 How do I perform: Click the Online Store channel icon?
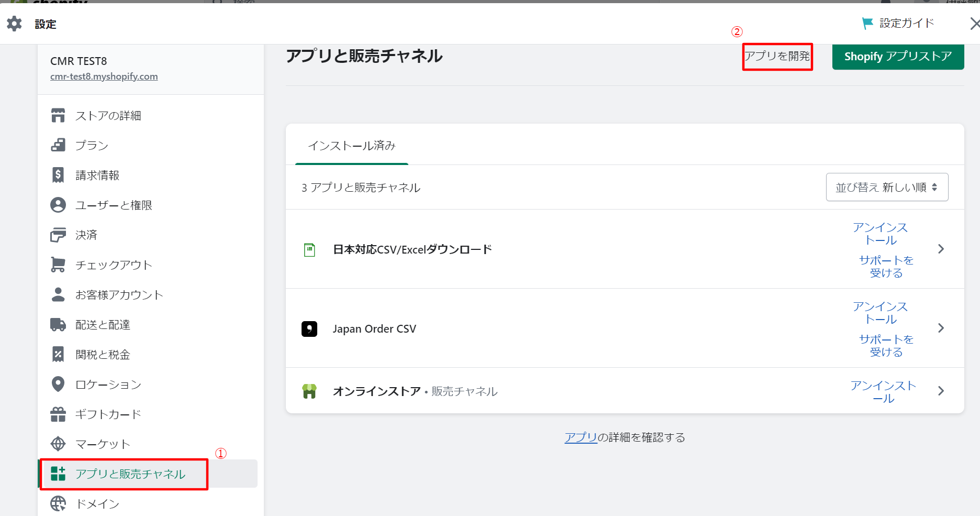[x=309, y=391]
